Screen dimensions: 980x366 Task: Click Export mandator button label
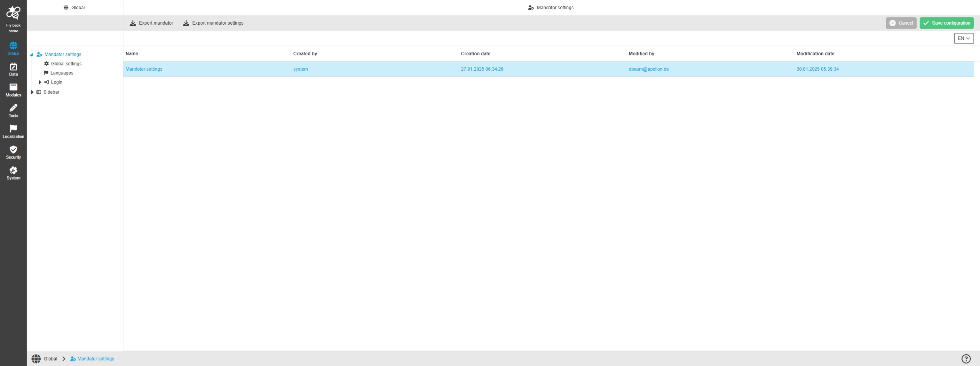click(156, 23)
